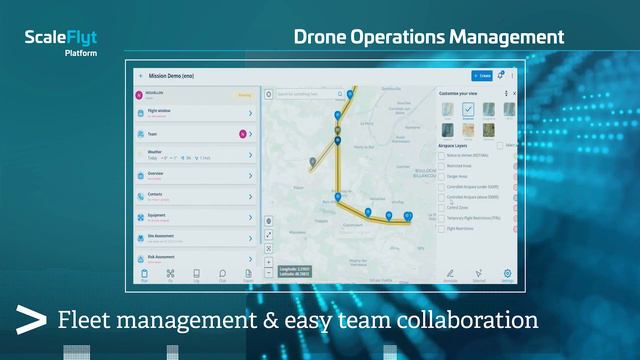The width and height of the screenshot is (640, 360).
Task: Zoom out the map with the minus button
Action: coord(269,272)
